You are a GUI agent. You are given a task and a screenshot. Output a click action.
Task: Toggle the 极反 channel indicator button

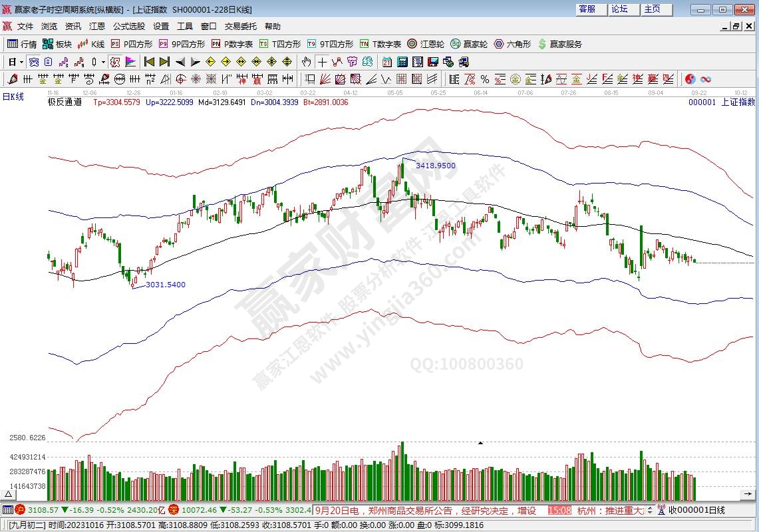pyautogui.click(x=115, y=62)
